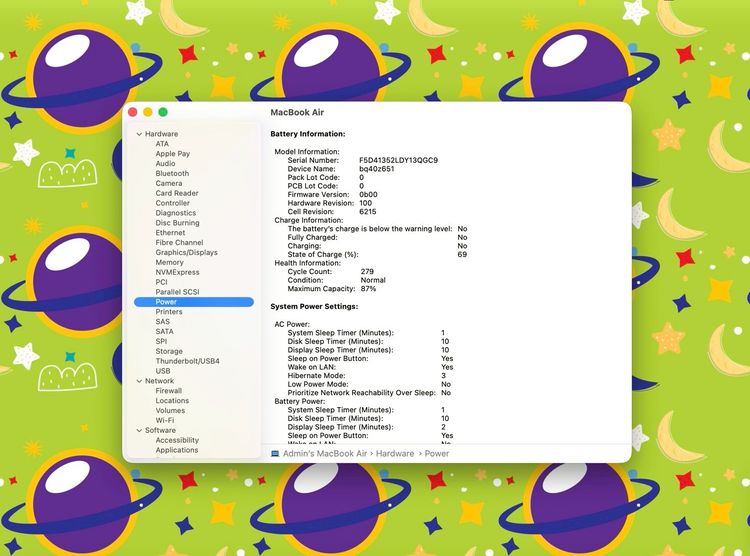This screenshot has height=556, width=750.
Task: Click Admin's MacBook Air in path bar
Action: (325, 454)
